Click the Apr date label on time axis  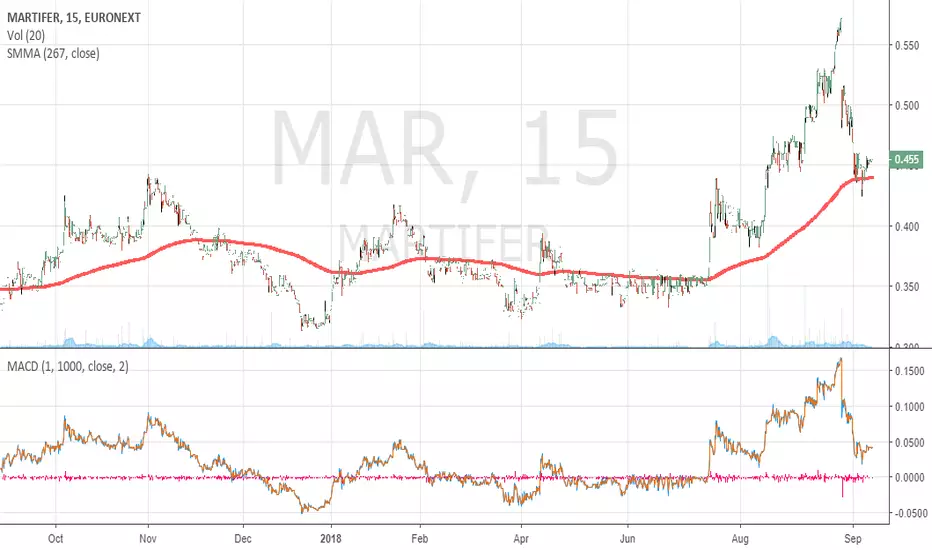tap(521, 539)
